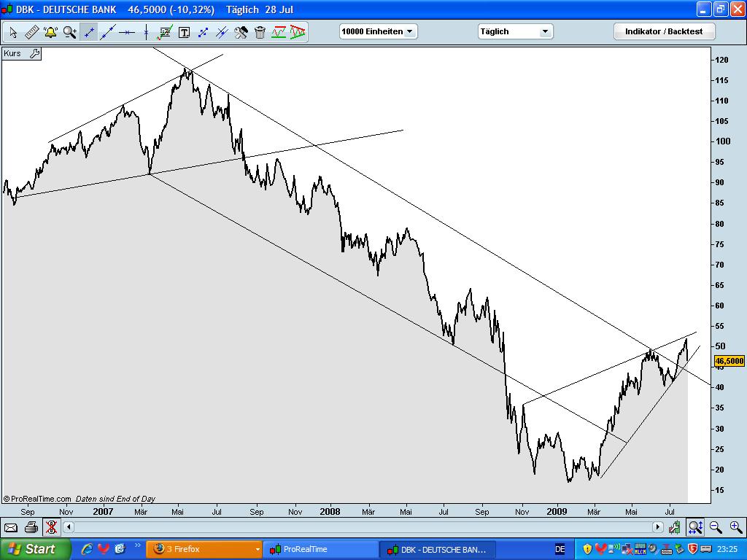Print the chart using the printer icon

[x=31, y=528]
